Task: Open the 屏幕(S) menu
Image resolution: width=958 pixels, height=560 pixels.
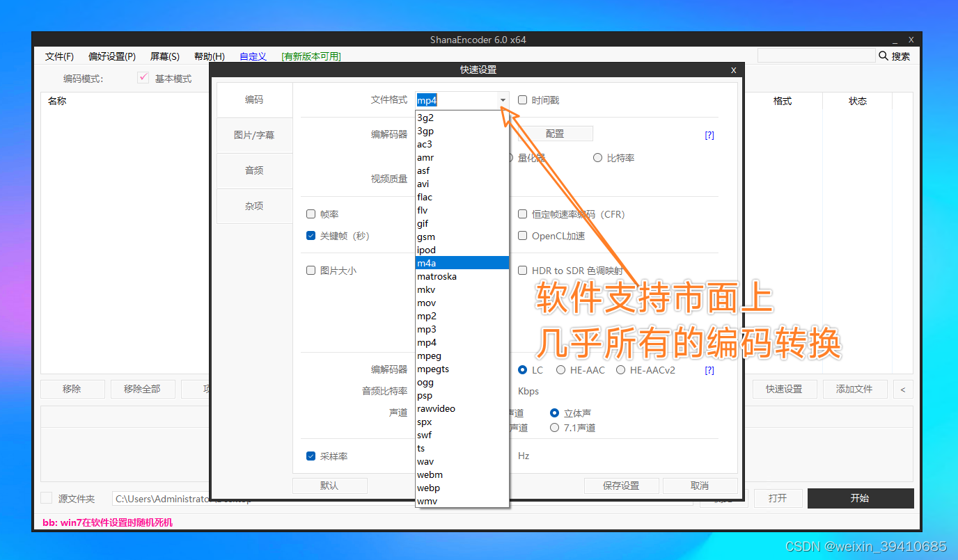Action: point(165,56)
